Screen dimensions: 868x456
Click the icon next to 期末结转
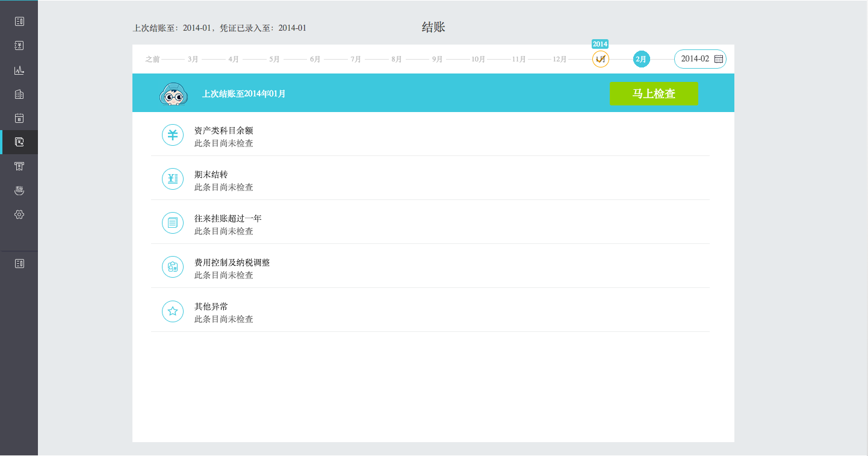pyautogui.click(x=173, y=179)
